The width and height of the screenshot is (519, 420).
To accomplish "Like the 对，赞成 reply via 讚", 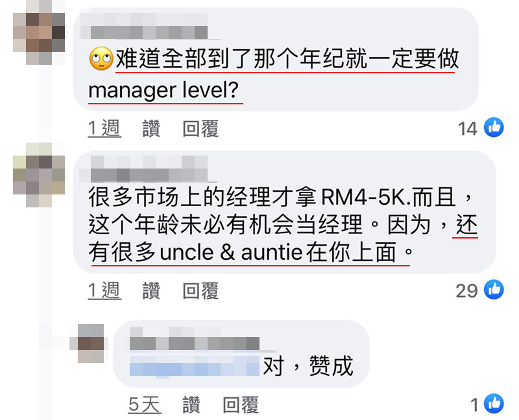I will coord(191,404).
